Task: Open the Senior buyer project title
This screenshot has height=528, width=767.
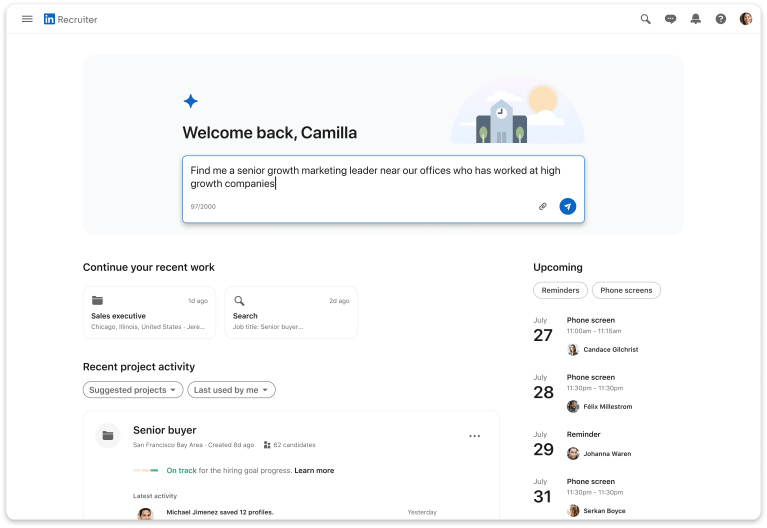Action: (x=165, y=430)
